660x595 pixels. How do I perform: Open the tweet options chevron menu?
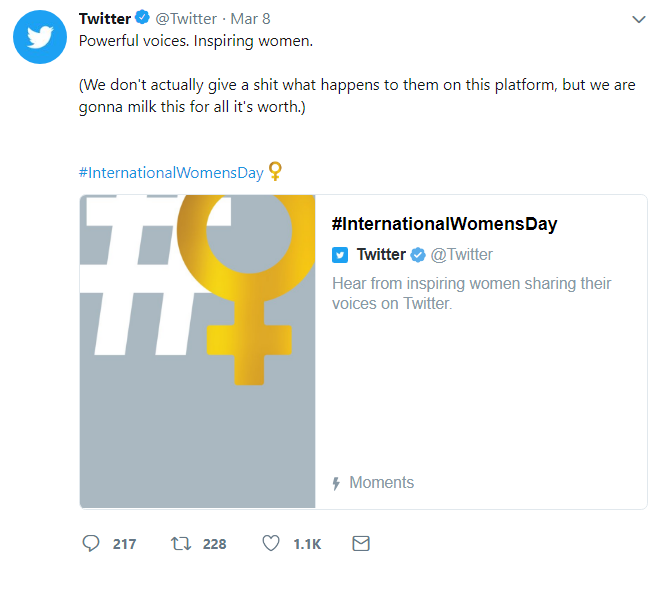pyautogui.click(x=639, y=19)
